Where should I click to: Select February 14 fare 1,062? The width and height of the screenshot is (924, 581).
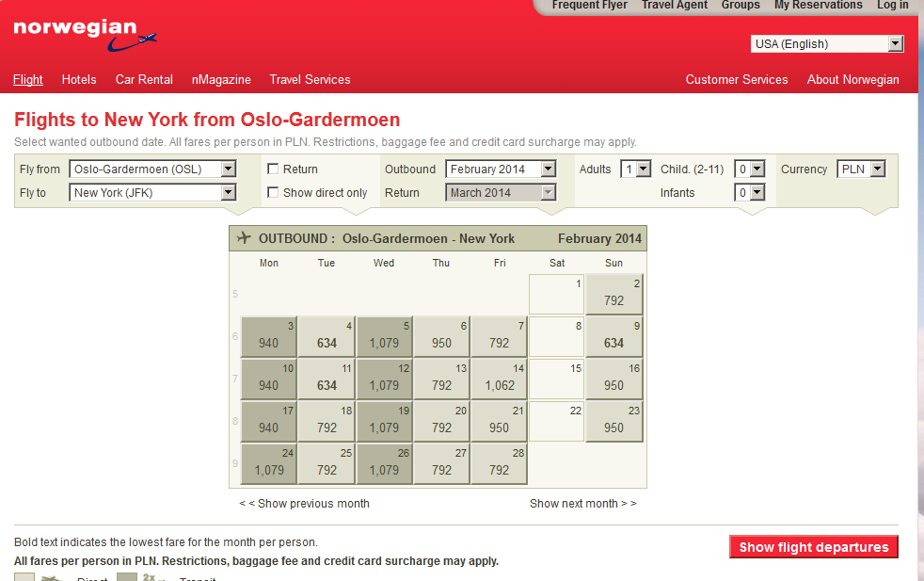pos(499,379)
